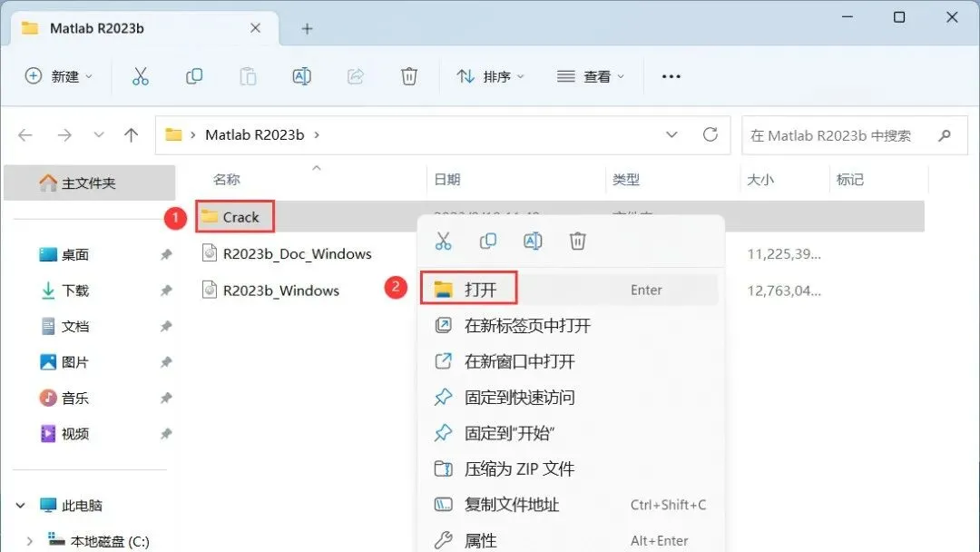
Task: Add a new tab with plus button
Action: click(x=307, y=29)
